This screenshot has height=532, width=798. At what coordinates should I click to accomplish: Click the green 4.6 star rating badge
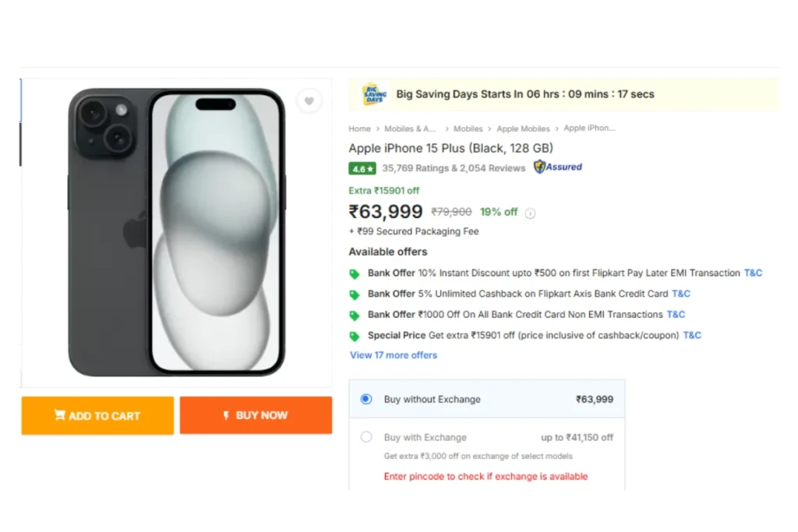pyautogui.click(x=362, y=168)
